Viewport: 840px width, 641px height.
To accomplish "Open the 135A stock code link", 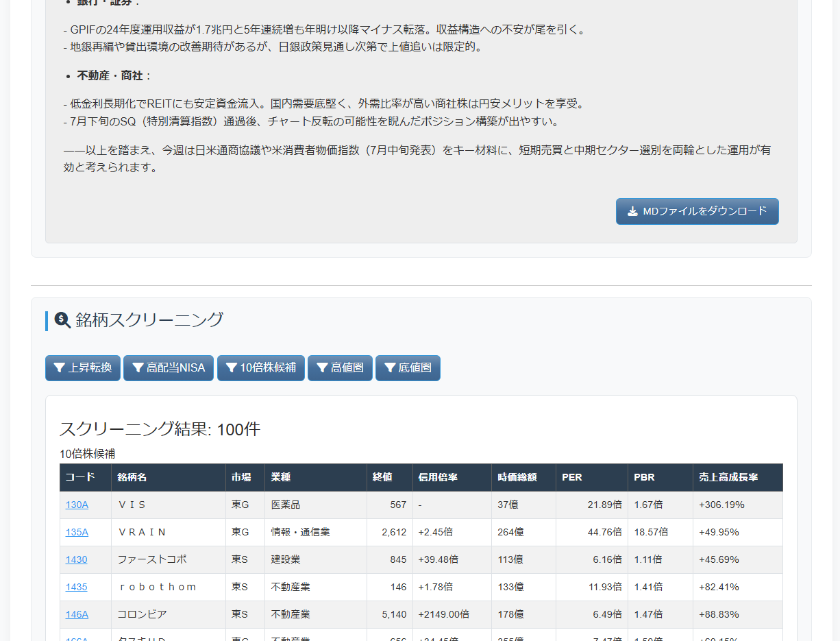I will (x=75, y=532).
